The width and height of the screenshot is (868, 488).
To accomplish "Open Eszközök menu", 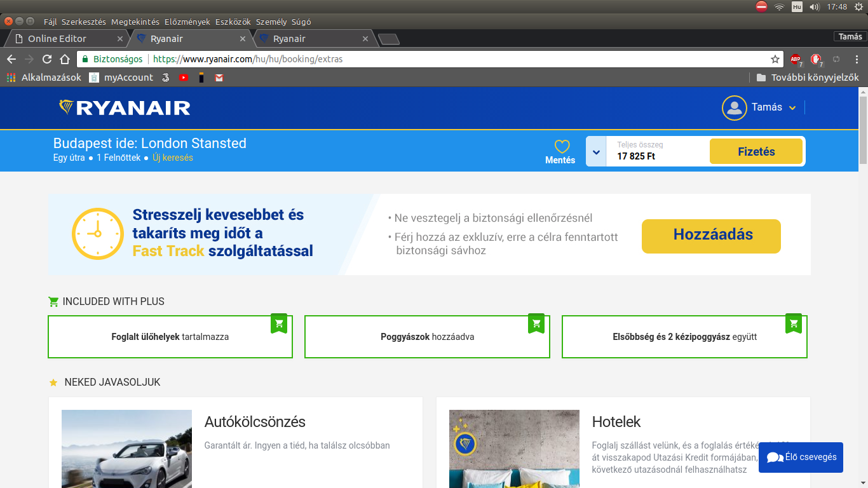I will [233, 22].
